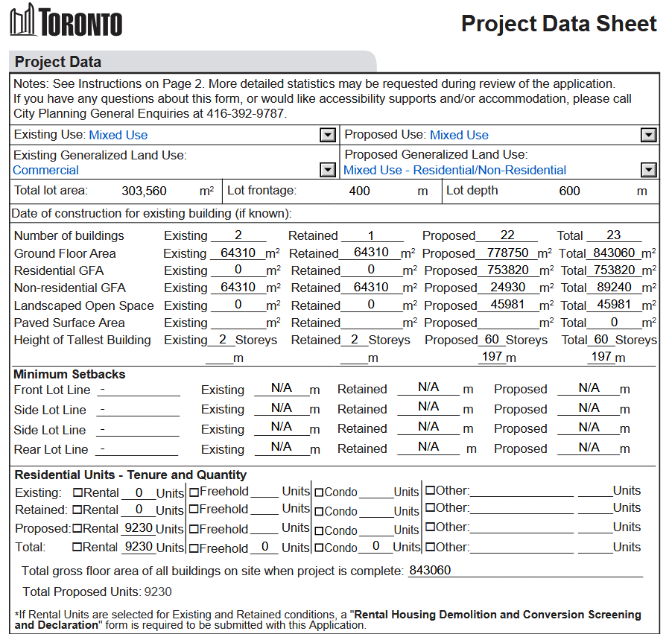Click the Lot depth value field
672x634 pixels.
pos(569,191)
